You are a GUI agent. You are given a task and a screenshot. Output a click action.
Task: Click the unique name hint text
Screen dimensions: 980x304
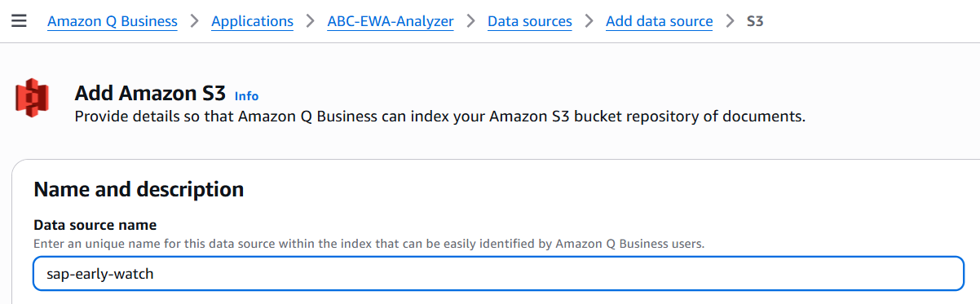click(x=369, y=244)
